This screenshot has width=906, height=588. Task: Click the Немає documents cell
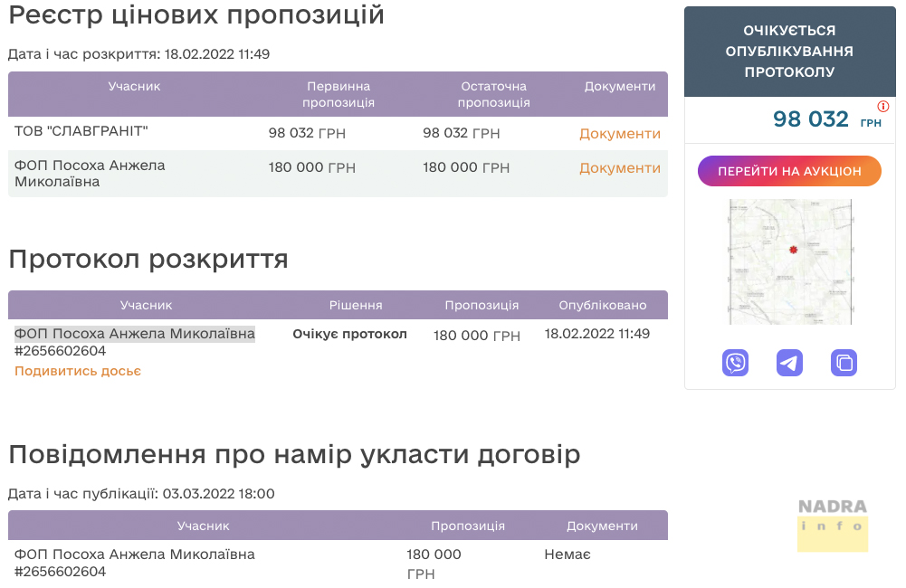(x=567, y=554)
